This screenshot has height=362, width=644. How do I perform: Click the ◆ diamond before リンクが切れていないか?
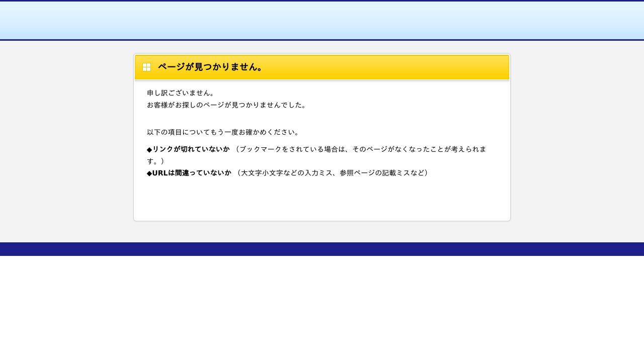point(148,149)
